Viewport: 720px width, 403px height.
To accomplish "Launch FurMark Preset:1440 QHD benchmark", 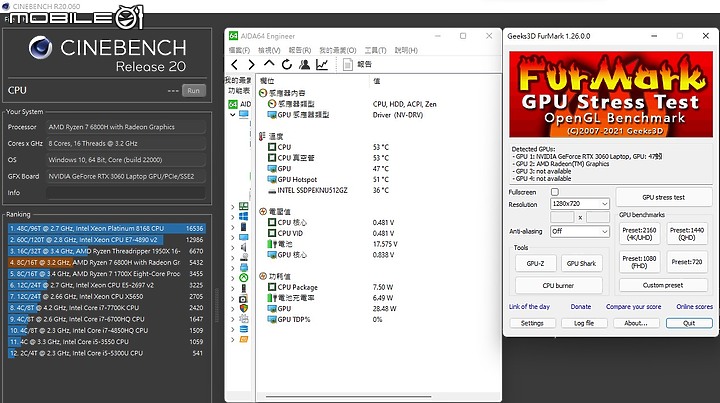I will (x=686, y=234).
